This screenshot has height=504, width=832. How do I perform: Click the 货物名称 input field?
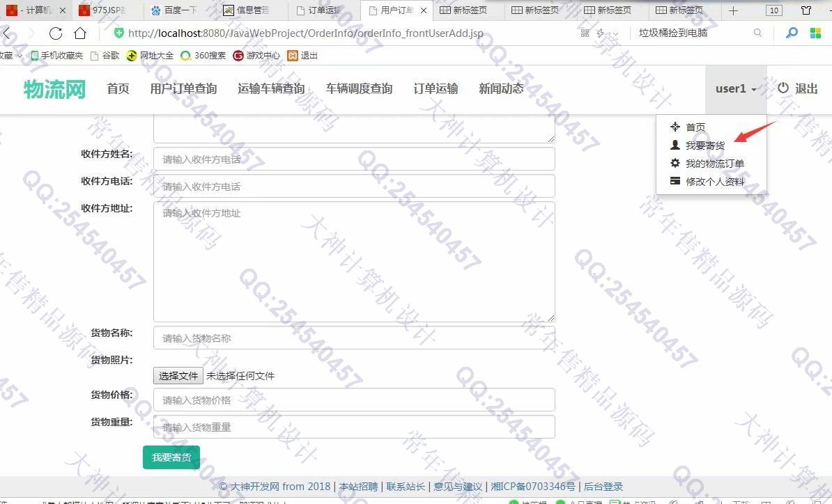tap(354, 338)
